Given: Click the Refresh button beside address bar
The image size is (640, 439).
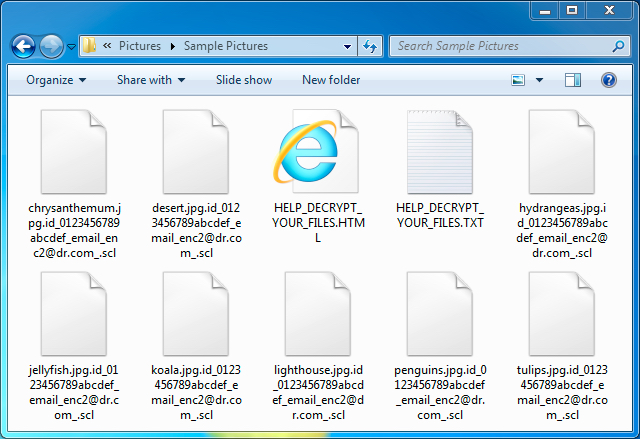Looking at the screenshot, I should (x=369, y=46).
